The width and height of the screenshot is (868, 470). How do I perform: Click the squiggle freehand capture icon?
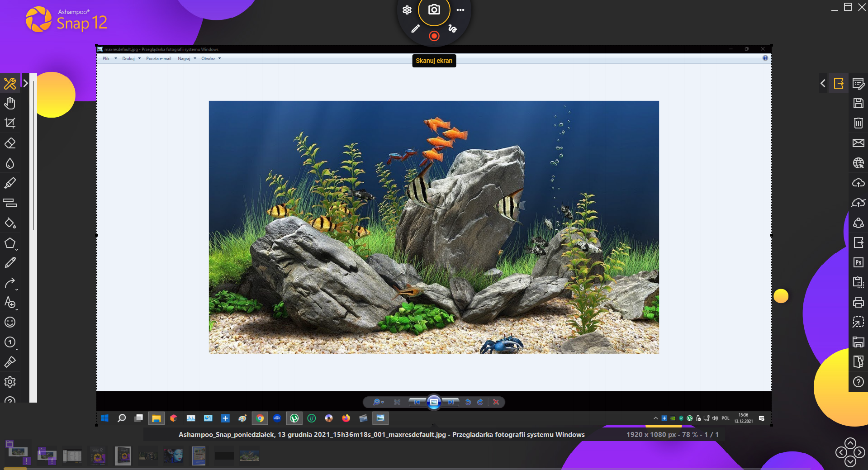click(452, 29)
